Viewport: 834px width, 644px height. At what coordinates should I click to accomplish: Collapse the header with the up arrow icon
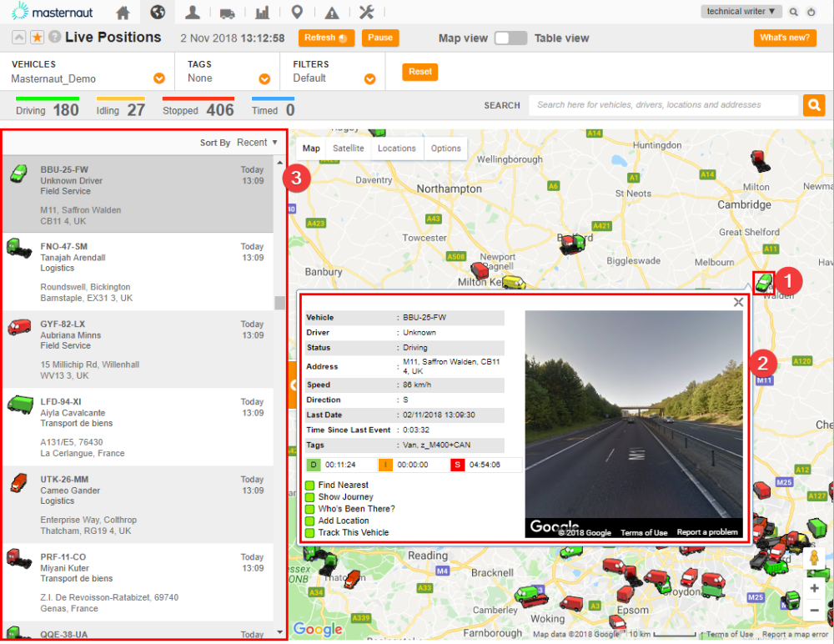click(x=18, y=38)
